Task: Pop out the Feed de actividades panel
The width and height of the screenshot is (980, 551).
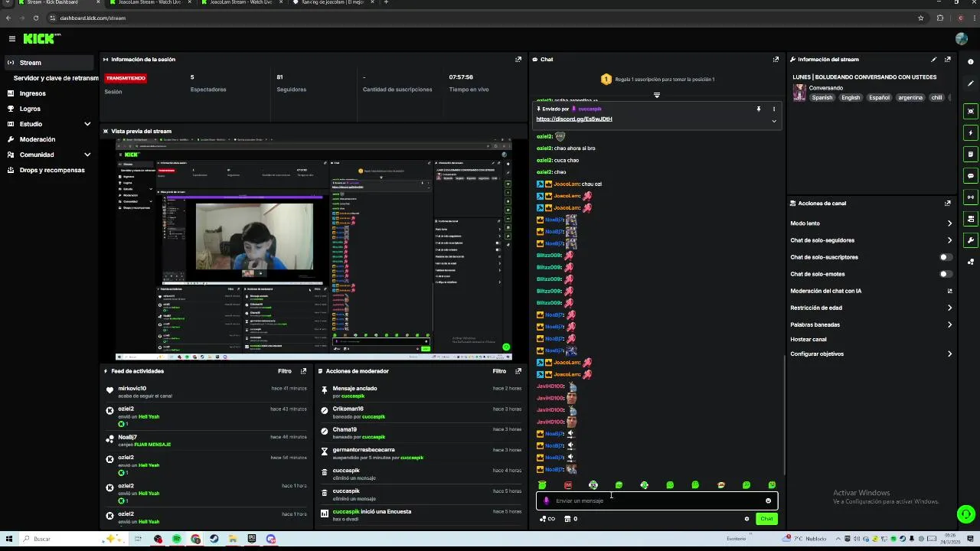Action: [303, 371]
